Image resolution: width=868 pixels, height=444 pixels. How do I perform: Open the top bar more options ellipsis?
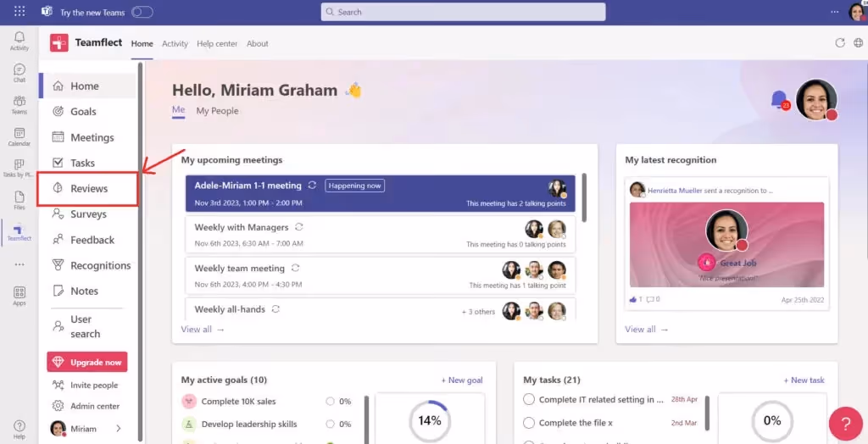(835, 12)
